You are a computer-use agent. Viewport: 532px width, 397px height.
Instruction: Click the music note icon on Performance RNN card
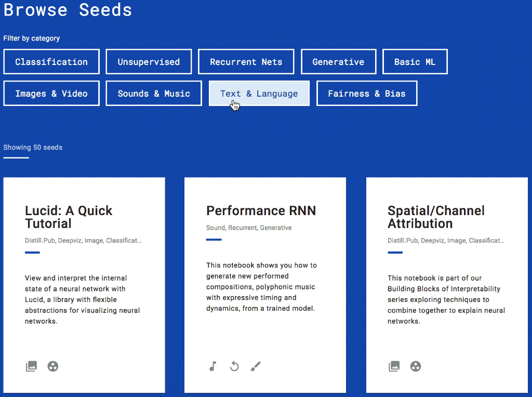point(212,366)
